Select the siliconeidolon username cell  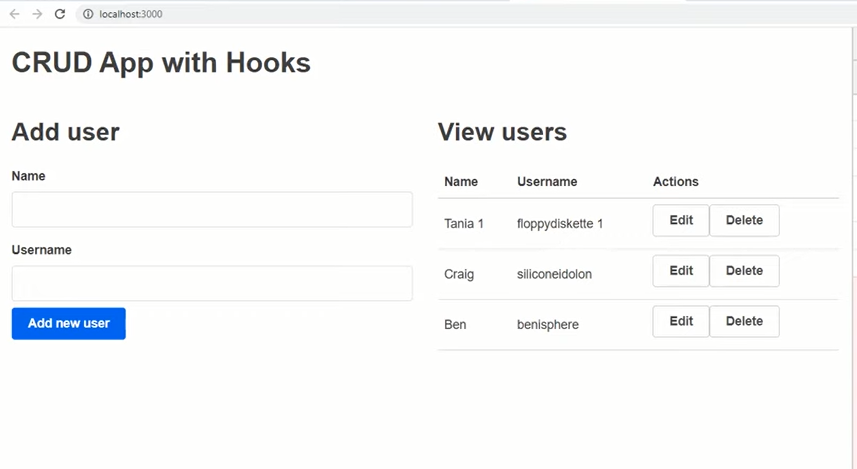554,274
